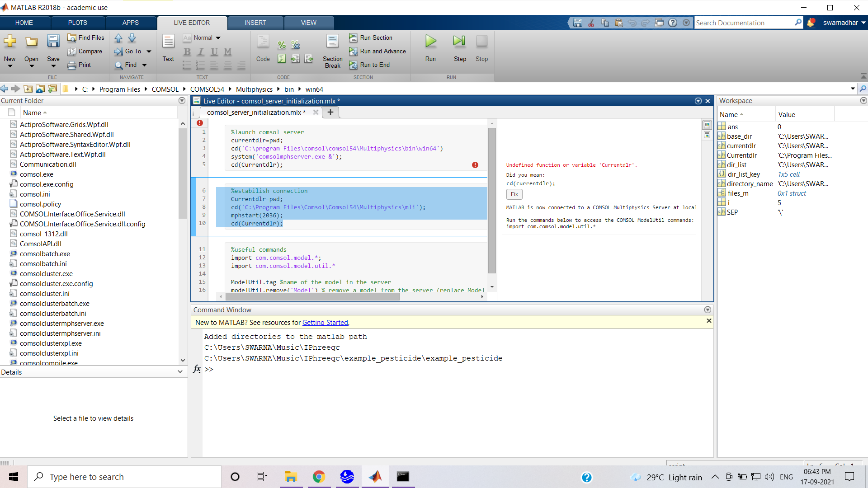868x488 pixels.
Task: Open the Getting Started link
Action: click(x=325, y=323)
